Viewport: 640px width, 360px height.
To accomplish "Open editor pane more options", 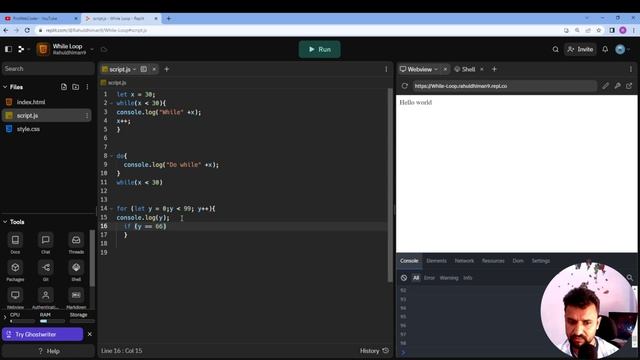I will (x=386, y=69).
